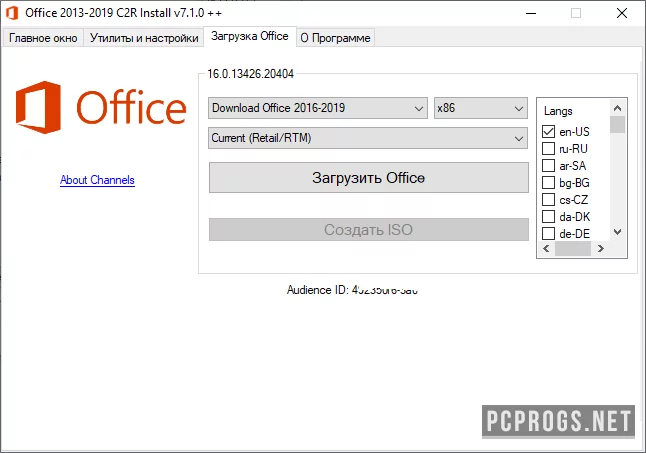Uncheck the en-US language checkbox
The image size is (646, 453).
point(548,131)
